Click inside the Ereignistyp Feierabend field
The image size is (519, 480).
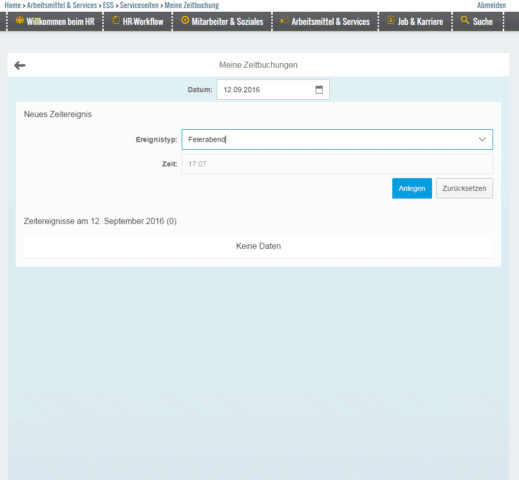[337, 139]
